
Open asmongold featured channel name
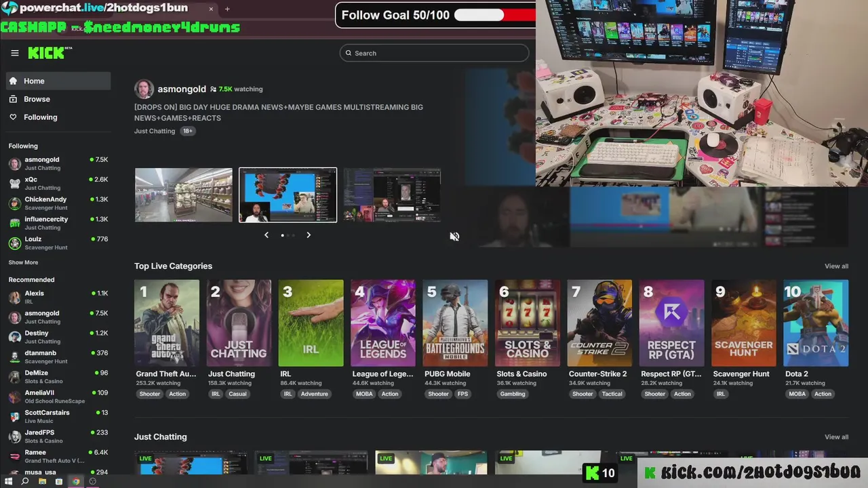pyautogui.click(x=182, y=89)
